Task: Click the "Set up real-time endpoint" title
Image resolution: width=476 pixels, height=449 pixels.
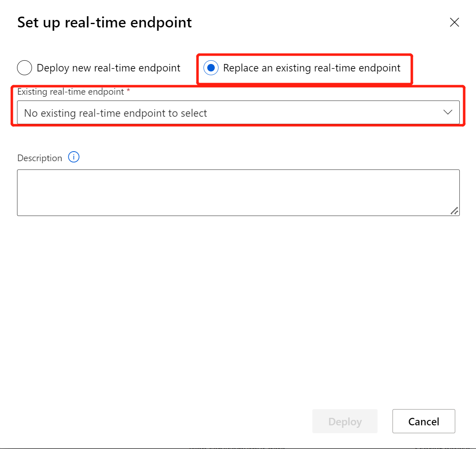Action: click(104, 22)
